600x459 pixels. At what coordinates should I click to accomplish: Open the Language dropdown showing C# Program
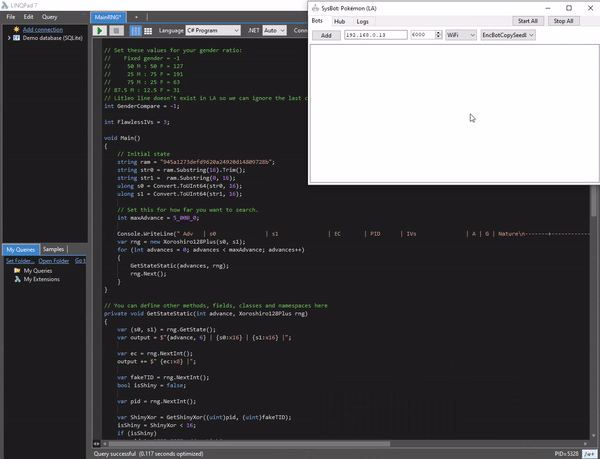pyautogui.click(x=213, y=30)
